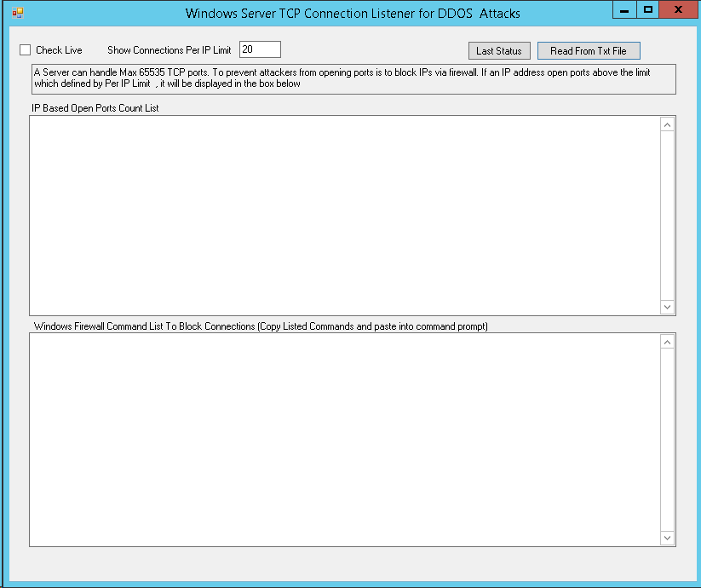Click the minimize window icon

click(x=625, y=9)
